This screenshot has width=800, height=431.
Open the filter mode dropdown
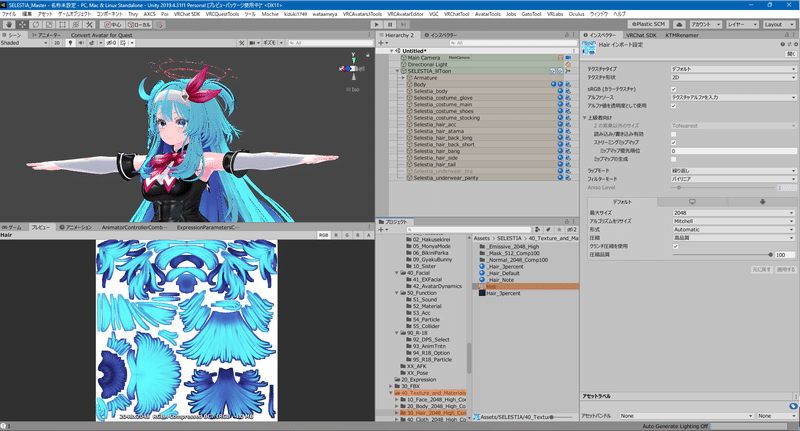[x=733, y=179]
